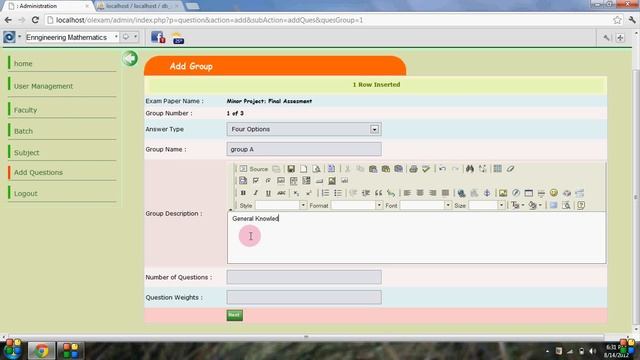Insert a bulleted list
Screen dimensions: 640x360
click(x=338, y=193)
